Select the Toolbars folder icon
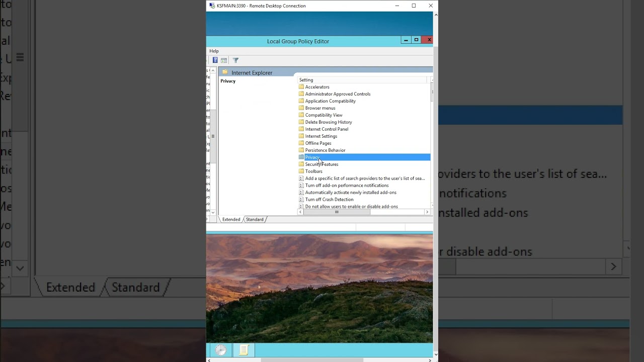 [301, 171]
